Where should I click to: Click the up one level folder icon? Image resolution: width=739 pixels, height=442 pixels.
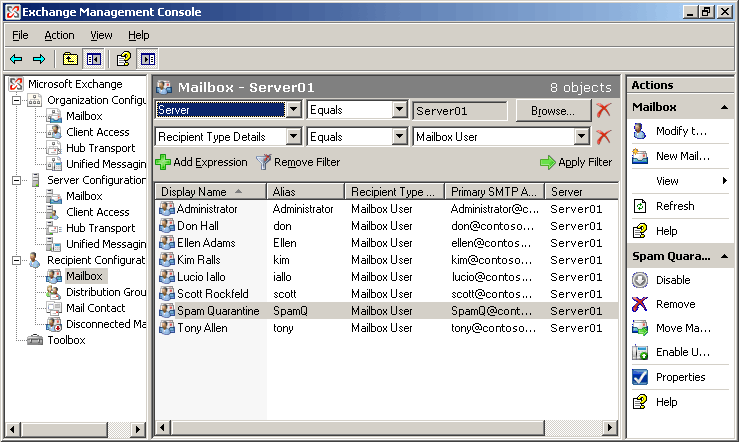[x=69, y=59]
